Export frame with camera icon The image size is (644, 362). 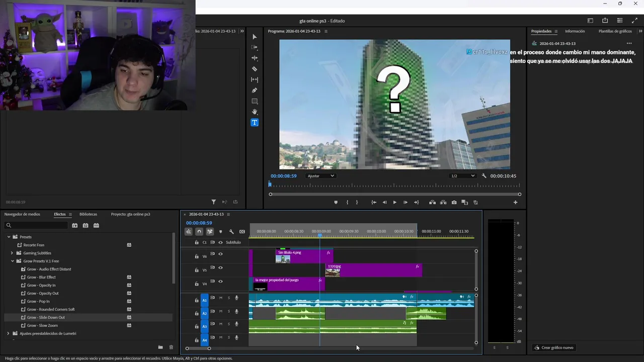(454, 202)
